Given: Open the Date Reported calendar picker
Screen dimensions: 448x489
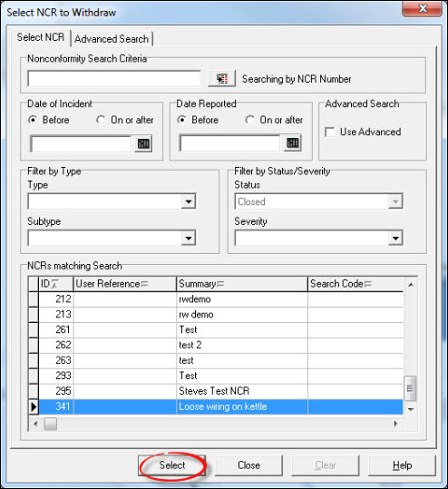Looking at the screenshot, I should pyautogui.click(x=292, y=143).
